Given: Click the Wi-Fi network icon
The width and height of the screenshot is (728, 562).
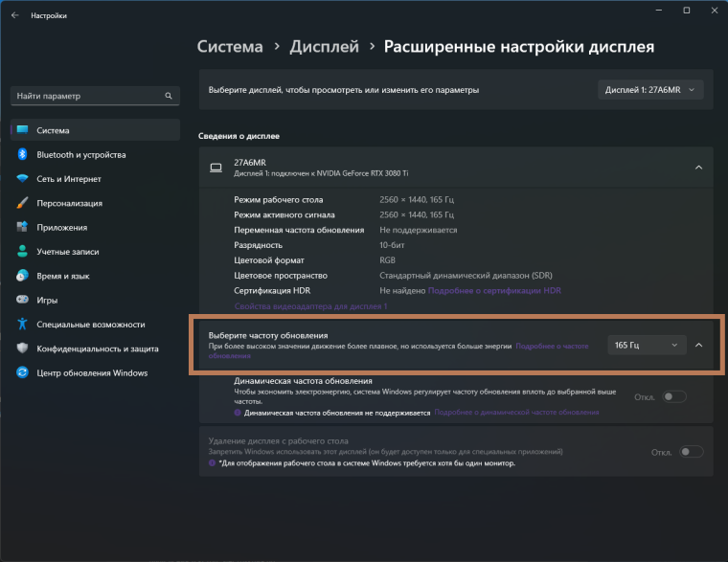Looking at the screenshot, I should coord(22,178).
